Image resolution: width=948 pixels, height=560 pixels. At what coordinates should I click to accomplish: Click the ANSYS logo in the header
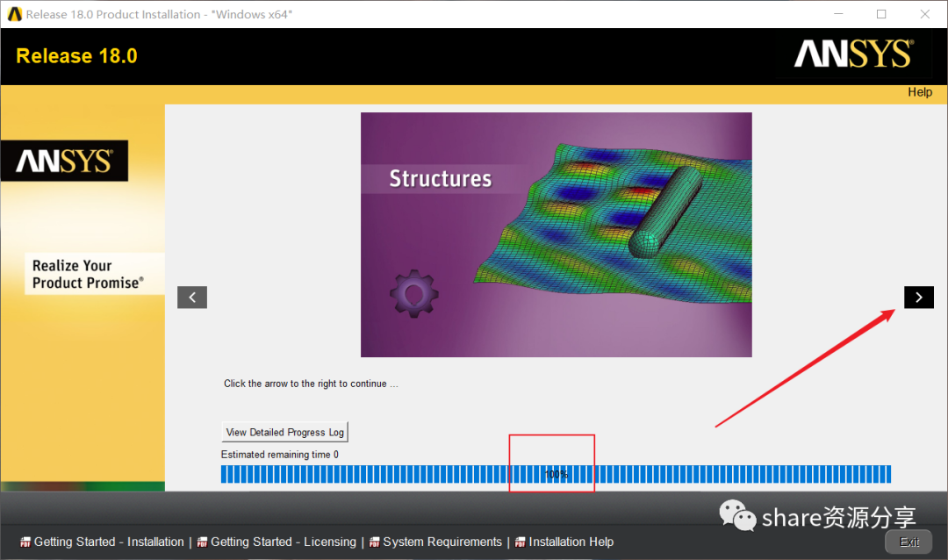(853, 54)
